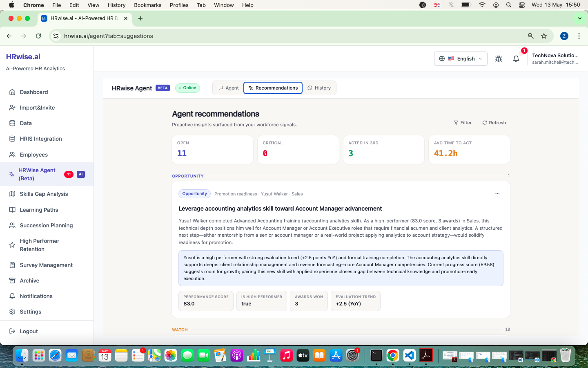Open Control Center in the menu bar
Screen dimensions: 588x368
click(522, 5)
